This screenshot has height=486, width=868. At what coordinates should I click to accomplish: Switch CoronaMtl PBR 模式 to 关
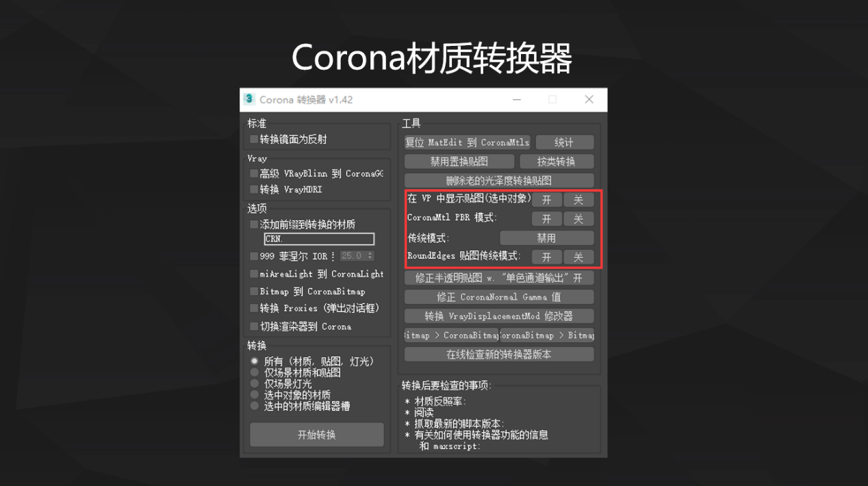pos(578,219)
